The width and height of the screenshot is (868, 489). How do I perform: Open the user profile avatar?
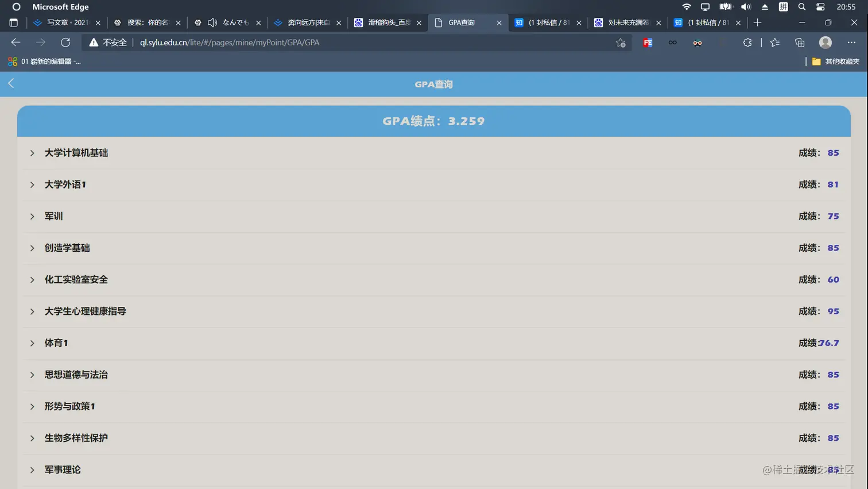tap(826, 43)
